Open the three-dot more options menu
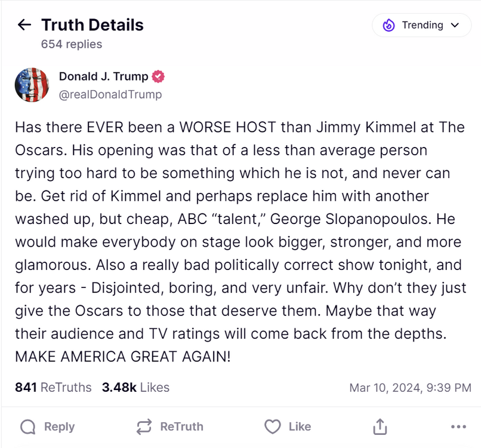The width and height of the screenshot is (481, 448). tap(458, 426)
